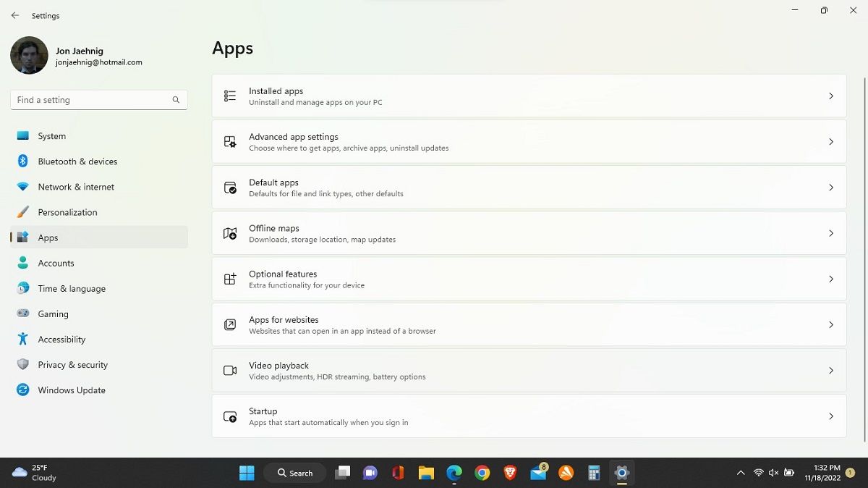
Task: Click the Find a setting search box
Action: (98, 99)
